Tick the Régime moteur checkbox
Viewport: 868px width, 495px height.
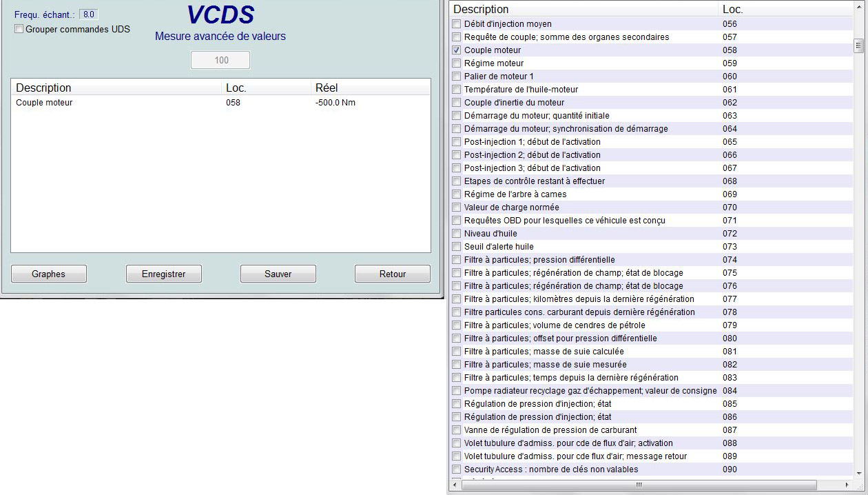pos(456,63)
